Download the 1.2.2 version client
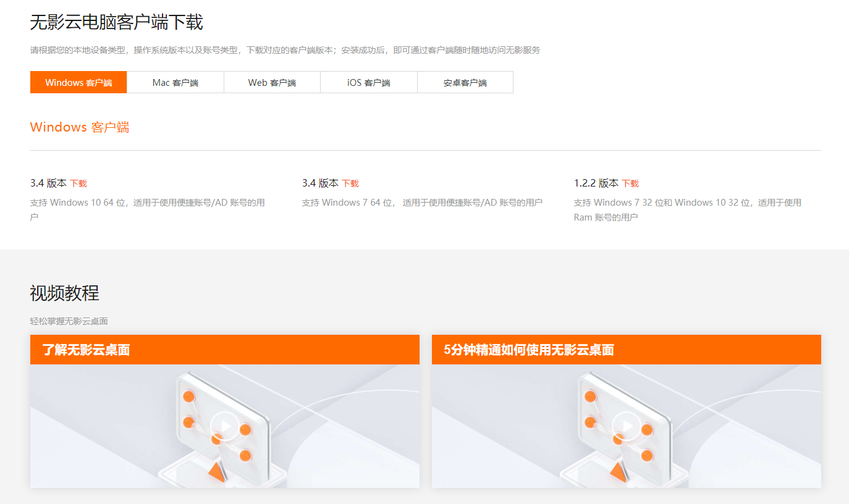The height and width of the screenshot is (504, 849). tap(630, 183)
